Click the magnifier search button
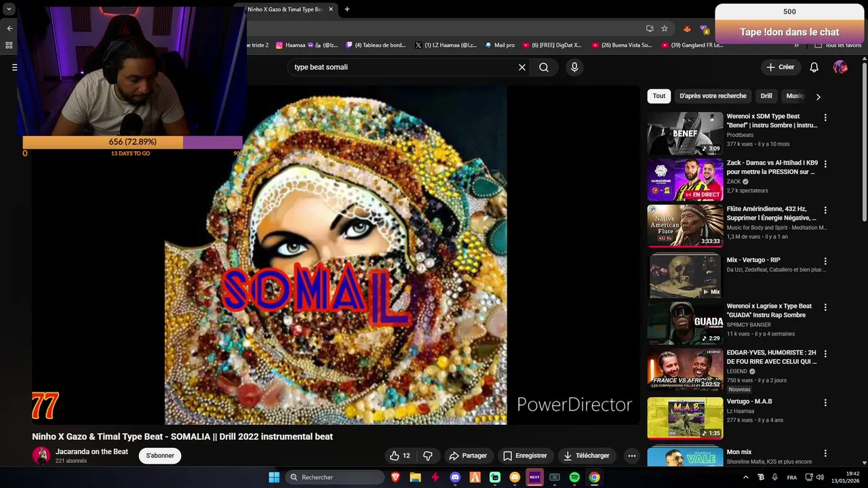Screen dimensions: 868x488 point(544,67)
